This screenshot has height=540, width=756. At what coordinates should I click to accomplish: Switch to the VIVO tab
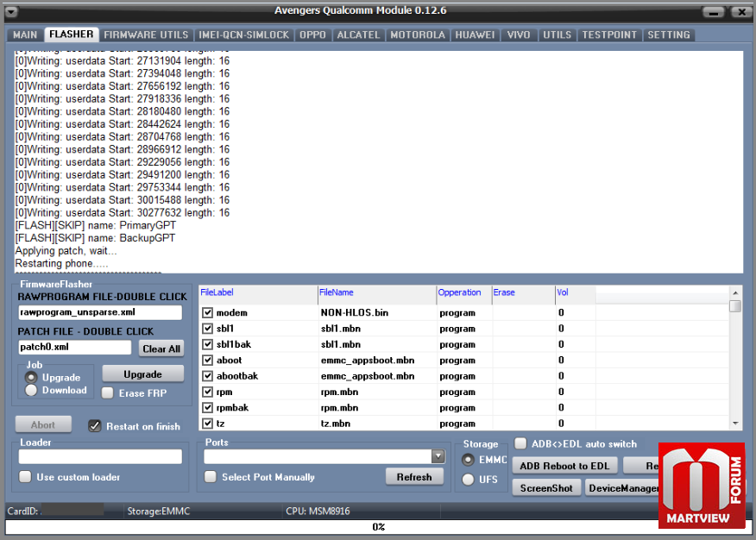click(x=519, y=35)
